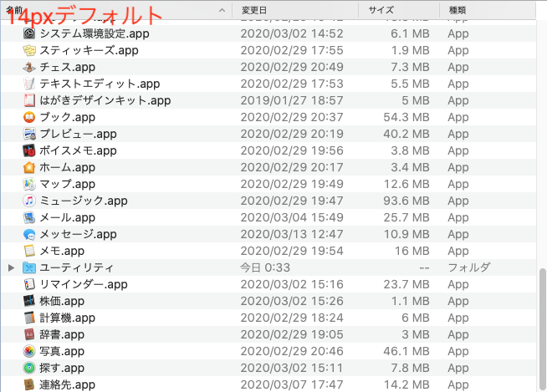The height and width of the screenshot is (392, 547).
Task: Click the プレビュー.app icon
Action: pos(29,134)
